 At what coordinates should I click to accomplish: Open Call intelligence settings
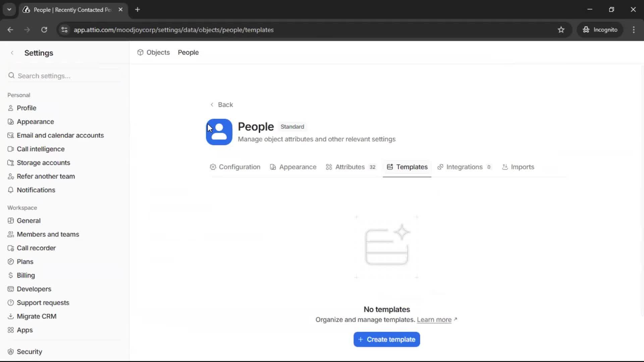pos(40,149)
